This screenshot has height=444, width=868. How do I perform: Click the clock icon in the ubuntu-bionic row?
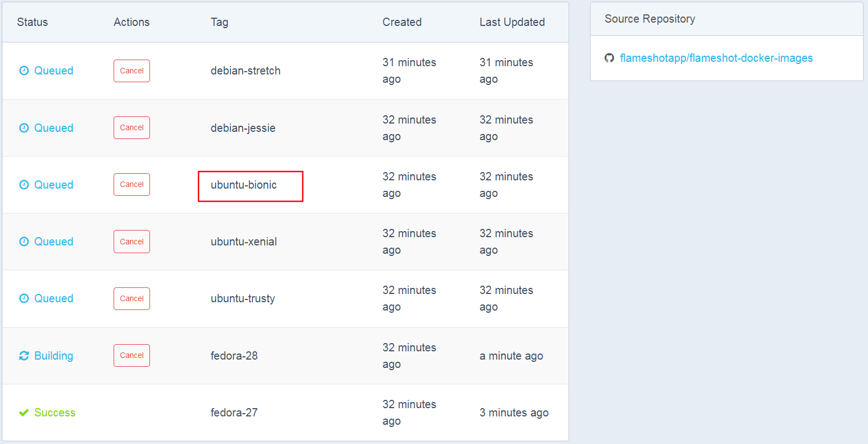pyautogui.click(x=24, y=185)
